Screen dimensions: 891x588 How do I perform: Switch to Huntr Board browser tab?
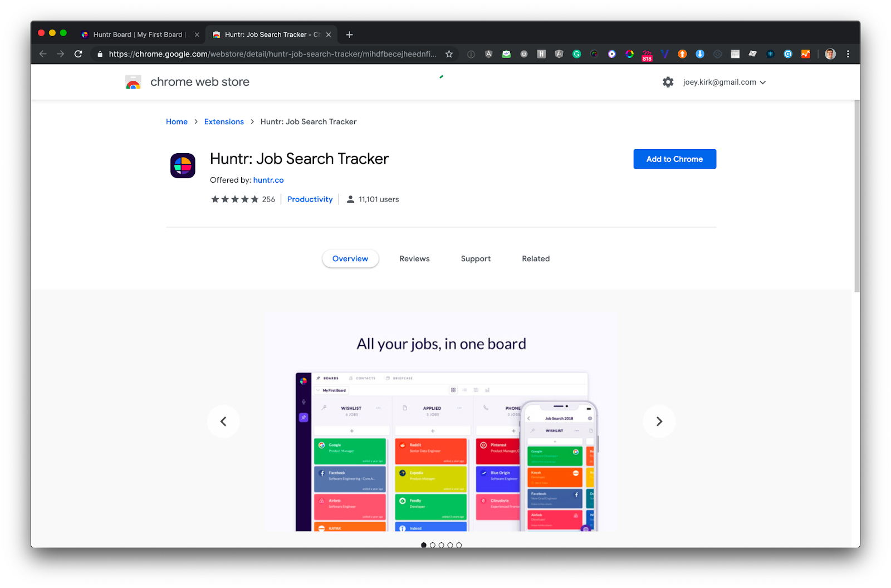coord(138,35)
